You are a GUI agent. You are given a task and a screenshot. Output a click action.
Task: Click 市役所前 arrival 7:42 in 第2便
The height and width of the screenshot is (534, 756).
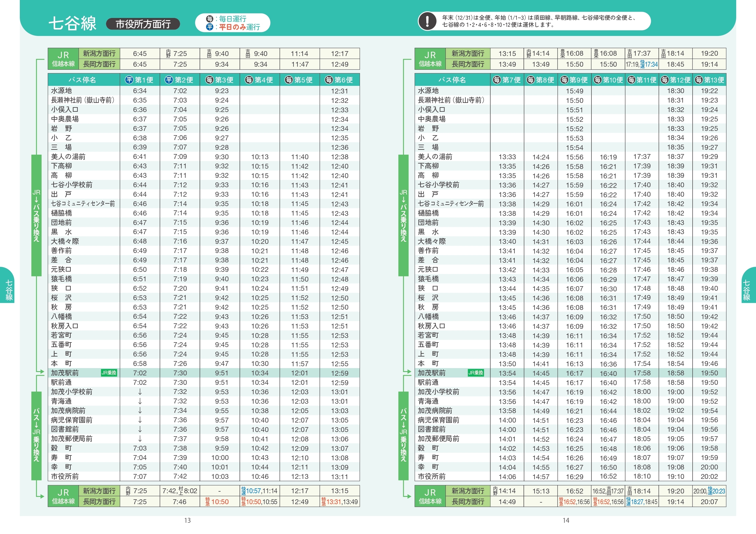click(x=180, y=476)
